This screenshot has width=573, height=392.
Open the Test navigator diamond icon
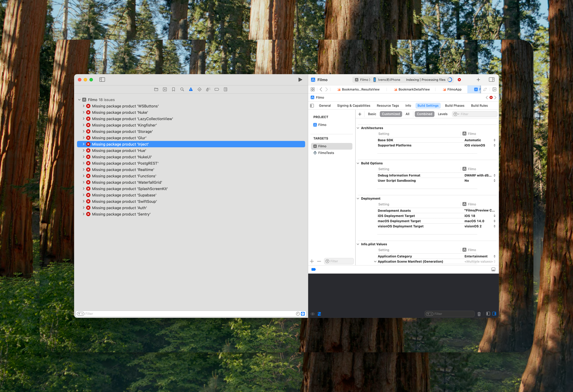(199, 89)
